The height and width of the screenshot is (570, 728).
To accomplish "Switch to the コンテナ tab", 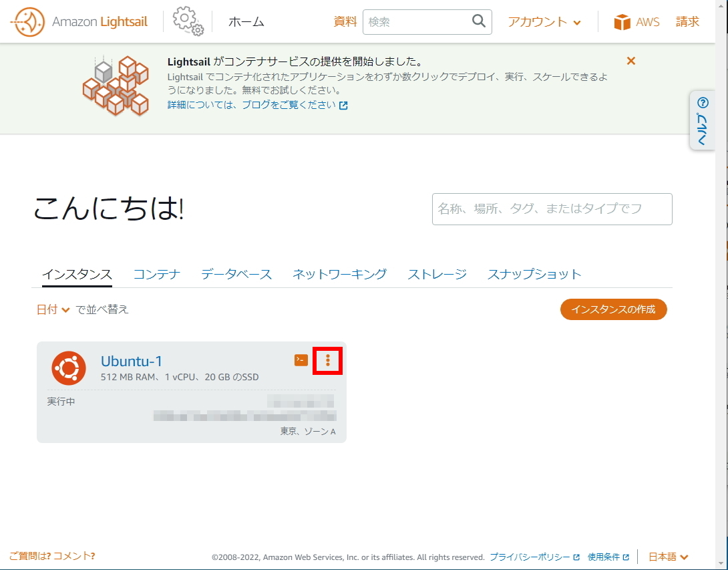I will (156, 274).
